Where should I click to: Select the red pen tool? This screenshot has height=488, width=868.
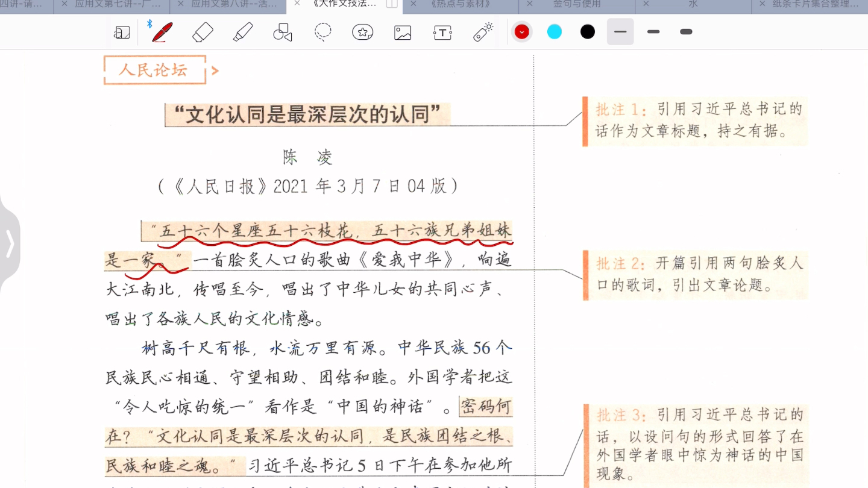pos(162,32)
